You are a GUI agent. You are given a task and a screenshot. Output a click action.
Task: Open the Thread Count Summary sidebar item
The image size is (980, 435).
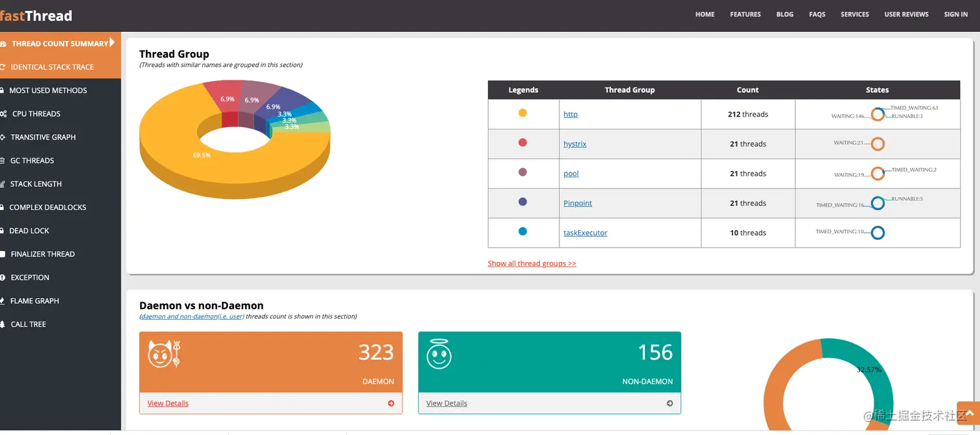click(60, 43)
